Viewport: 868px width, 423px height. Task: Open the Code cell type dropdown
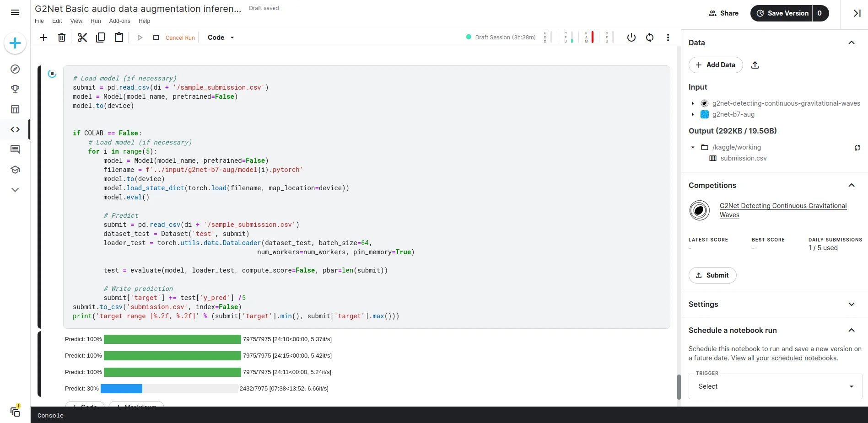(x=221, y=37)
